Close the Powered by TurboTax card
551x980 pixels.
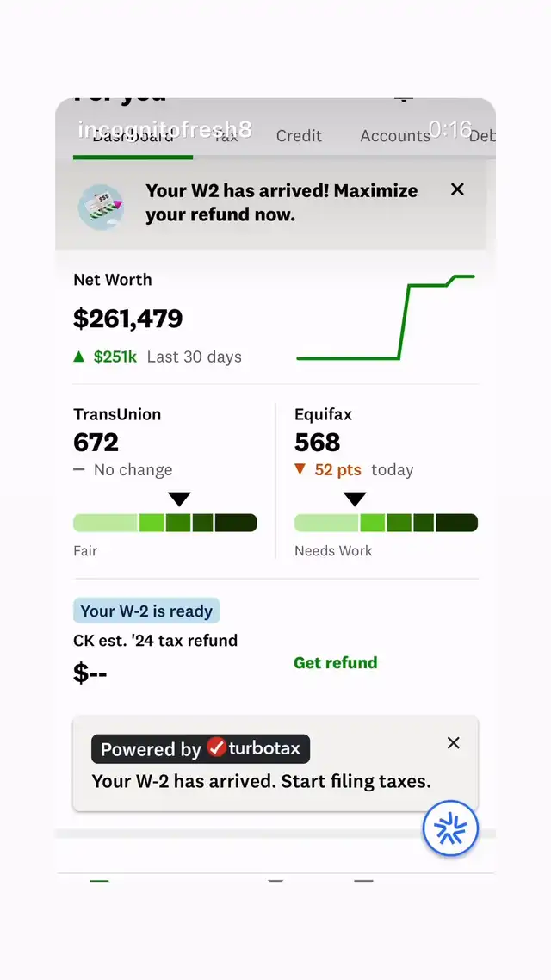454,742
